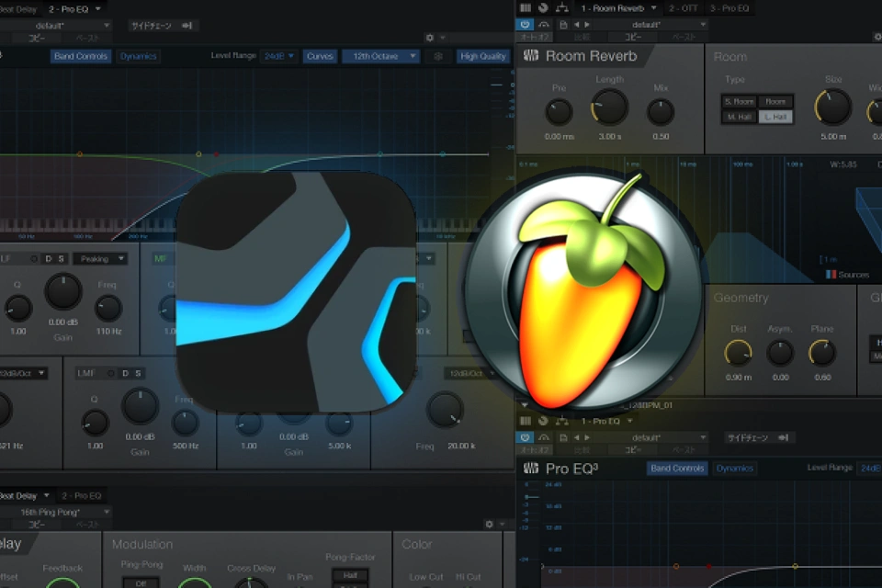The height and width of the screenshot is (588, 882).
Task: Select the orange EQ node on the 2 - Pro EQ curve
Action: (80, 153)
